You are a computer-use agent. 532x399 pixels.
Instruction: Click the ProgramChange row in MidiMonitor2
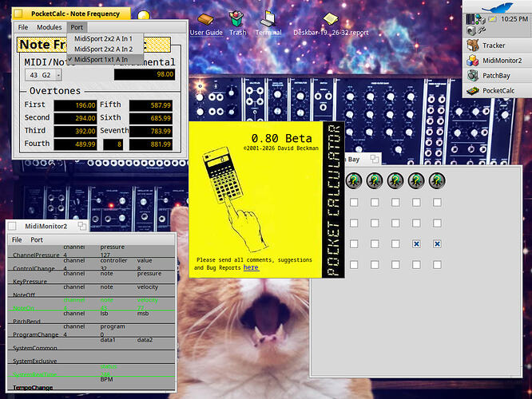(91, 331)
